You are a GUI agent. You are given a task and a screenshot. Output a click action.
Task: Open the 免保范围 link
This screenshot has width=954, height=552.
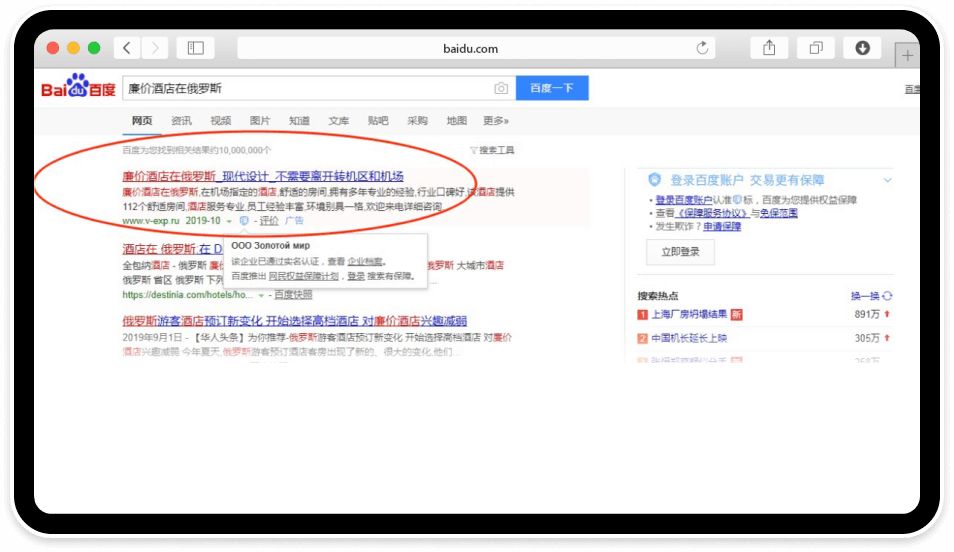click(779, 213)
